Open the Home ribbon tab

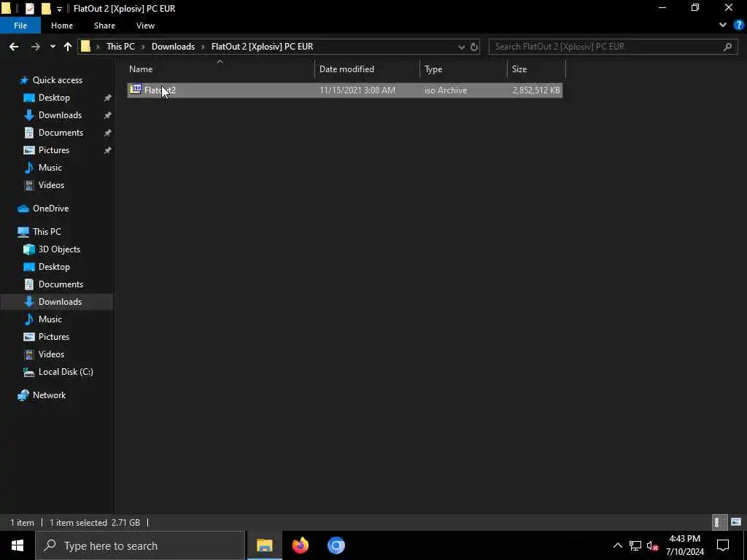click(x=62, y=26)
